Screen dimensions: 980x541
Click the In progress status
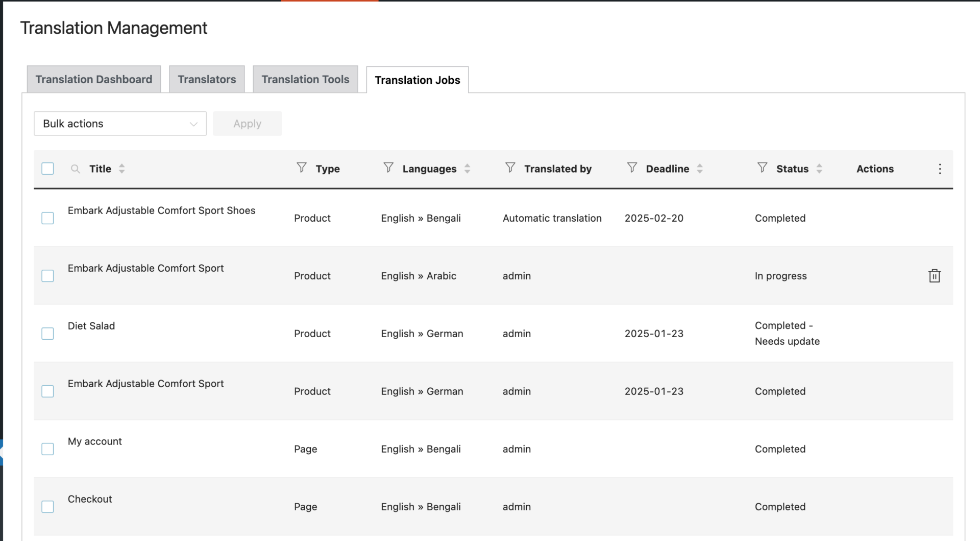click(781, 276)
